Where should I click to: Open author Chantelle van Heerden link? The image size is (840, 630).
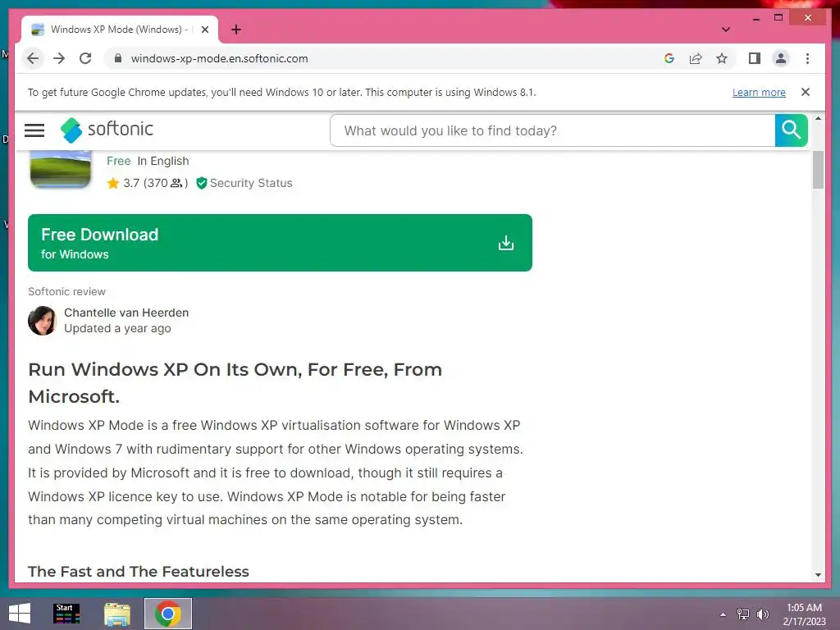click(x=126, y=313)
